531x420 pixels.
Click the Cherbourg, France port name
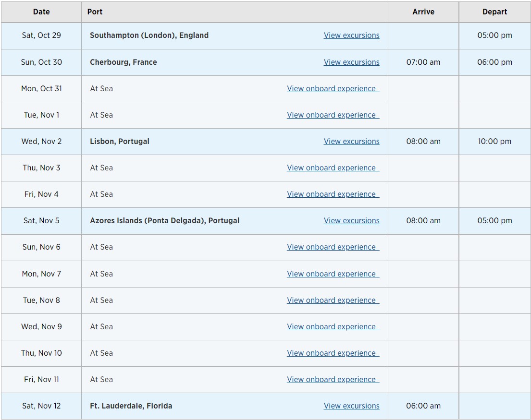pyautogui.click(x=123, y=62)
